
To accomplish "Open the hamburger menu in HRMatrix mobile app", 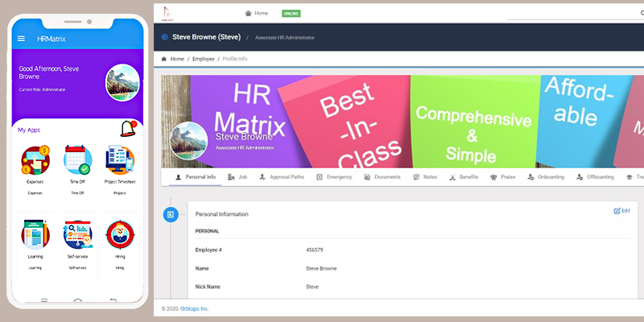I will tap(21, 39).
